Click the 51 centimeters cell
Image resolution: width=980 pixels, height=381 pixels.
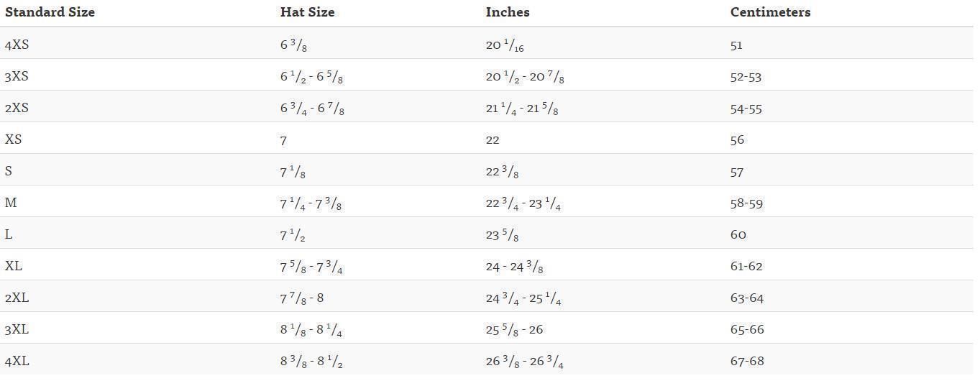(x=736, y=45)
